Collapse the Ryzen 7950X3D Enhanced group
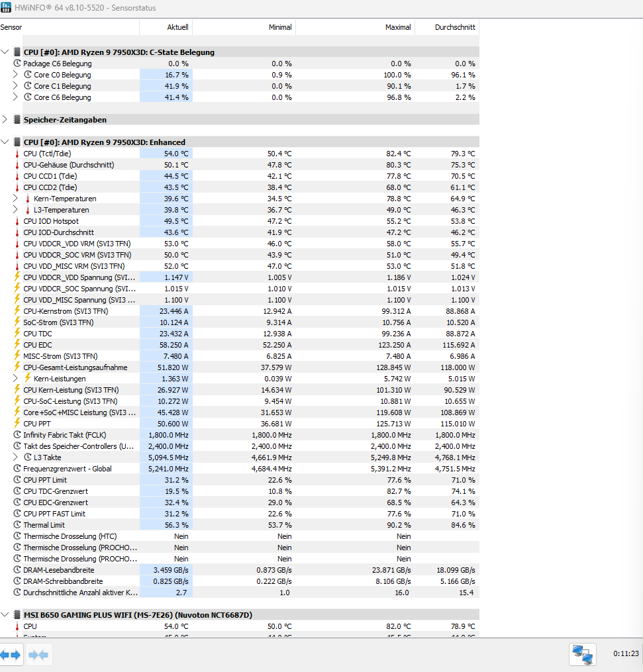The image size is (643, 672). 5,142
